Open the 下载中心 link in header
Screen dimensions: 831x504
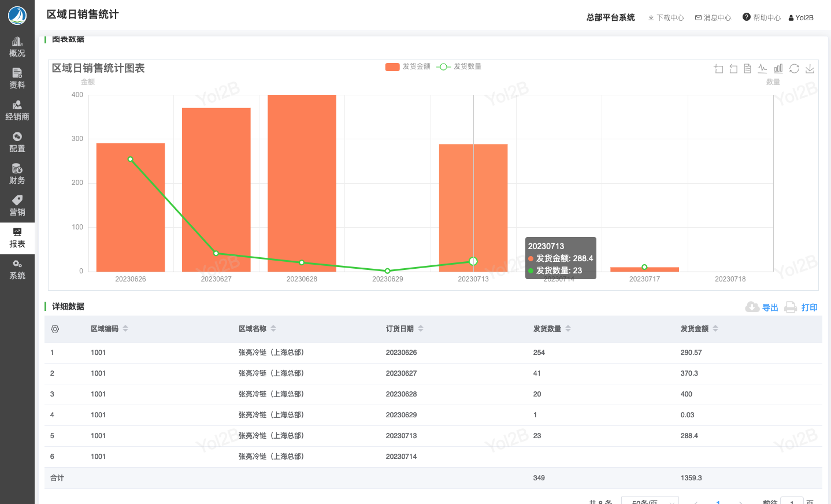click(666, 18)
